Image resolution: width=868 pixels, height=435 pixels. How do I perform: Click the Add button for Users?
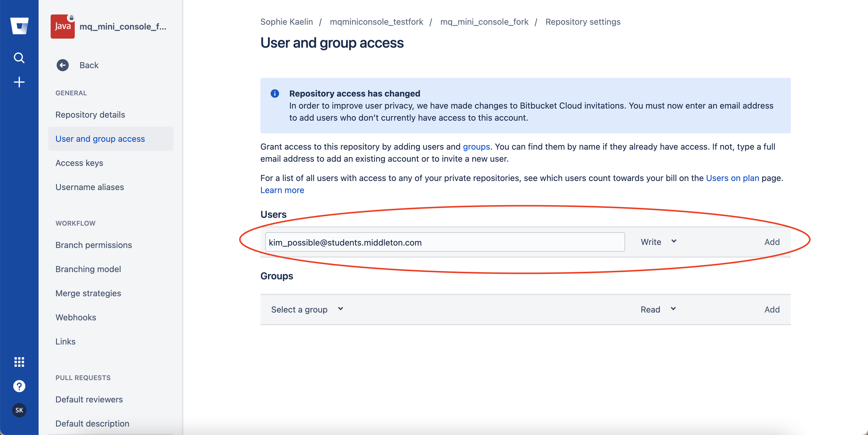[x=772, y=242]
